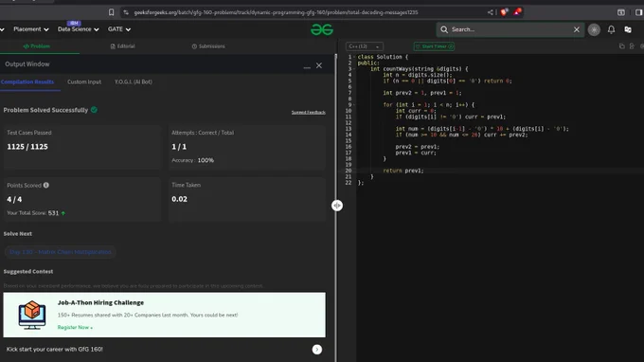Open notifications bell
The image size is (644, 362).
click(611, 29)
